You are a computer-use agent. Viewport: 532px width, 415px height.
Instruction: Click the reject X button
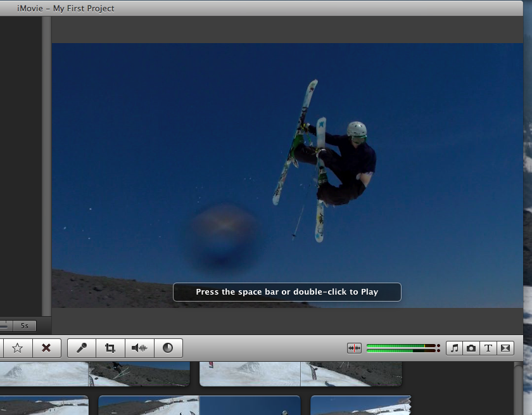point(46,347)
